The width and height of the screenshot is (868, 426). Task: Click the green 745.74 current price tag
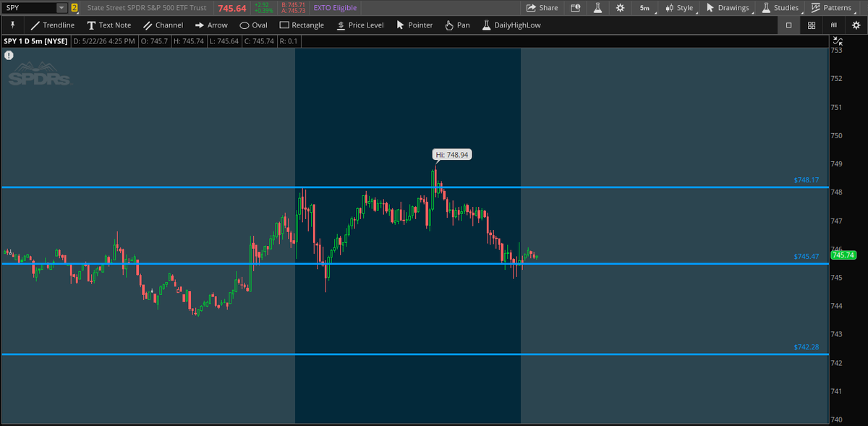[x=843, y=255]
